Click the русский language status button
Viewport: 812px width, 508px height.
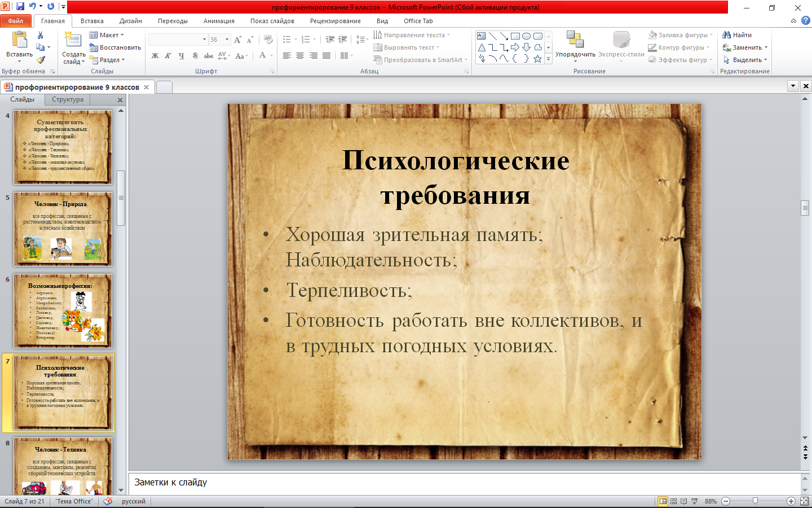click(x=134, y=501)
